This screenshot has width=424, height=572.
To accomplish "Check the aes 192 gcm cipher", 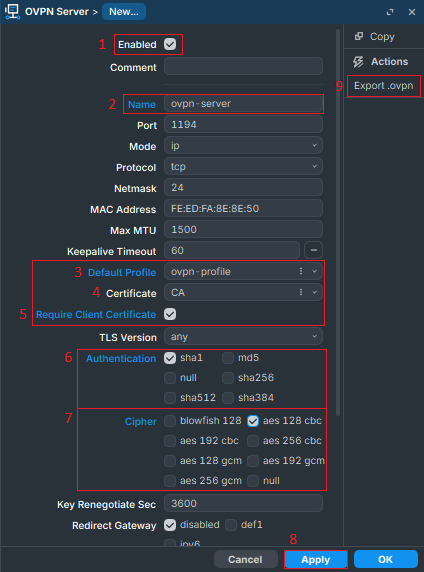I will 253,461.
